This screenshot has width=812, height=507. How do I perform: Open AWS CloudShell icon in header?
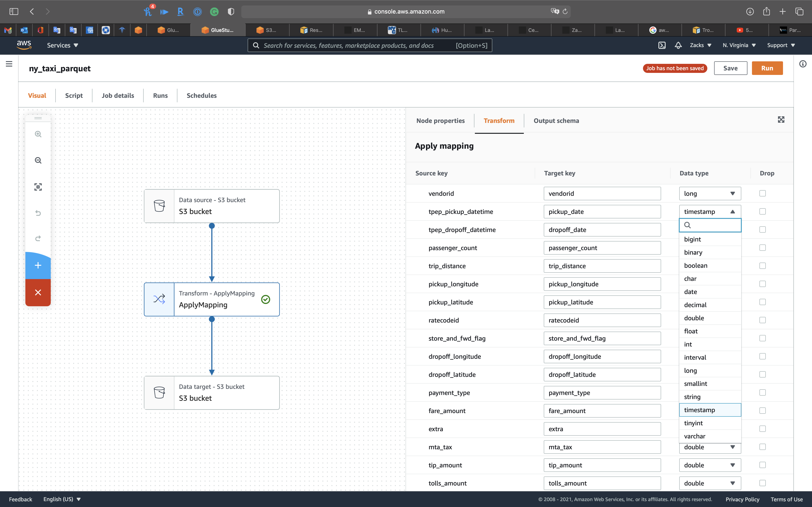coord(662,45)
